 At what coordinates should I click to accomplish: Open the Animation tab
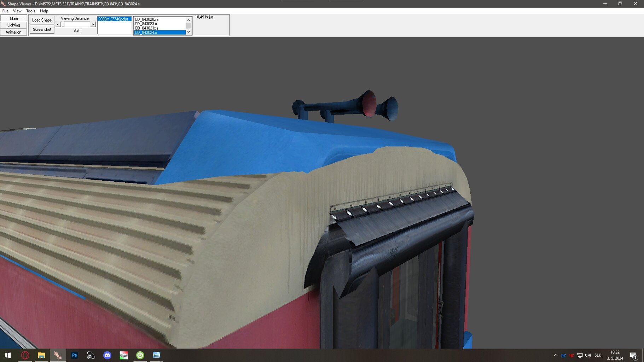(13, 32)
